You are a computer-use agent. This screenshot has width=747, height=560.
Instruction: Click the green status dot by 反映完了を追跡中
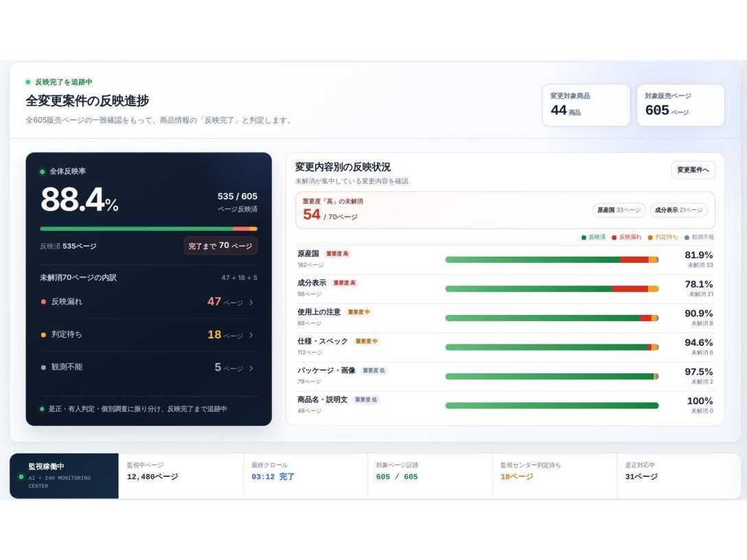pyautogui.click(x=28, y=82)
